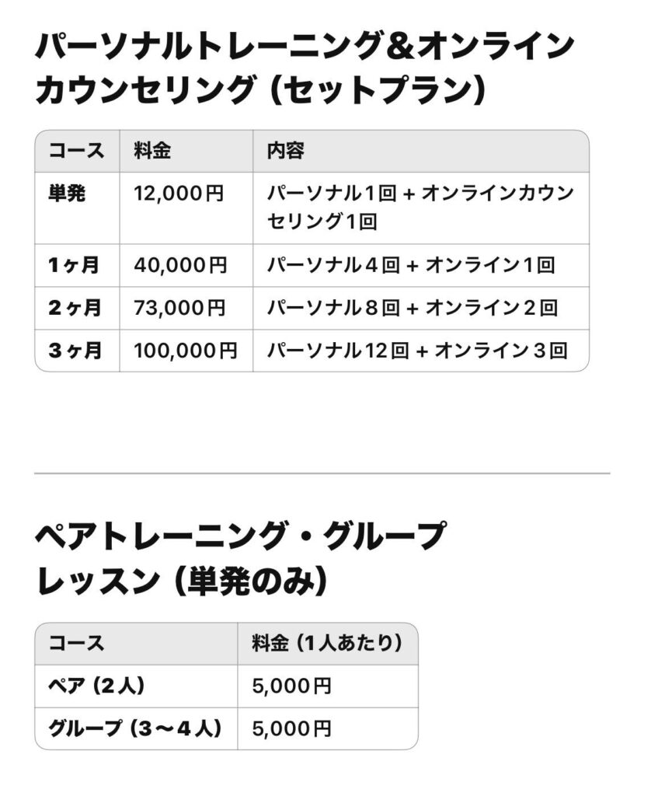Click the パーソナル4回 + オンライン1回 cell

[411, 266]
